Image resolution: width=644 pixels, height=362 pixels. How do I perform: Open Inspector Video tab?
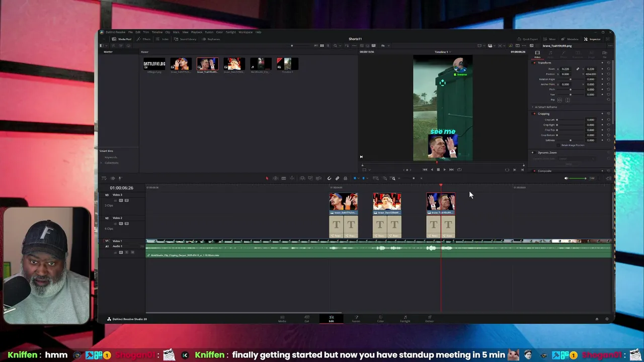click(x=537, y=54)
